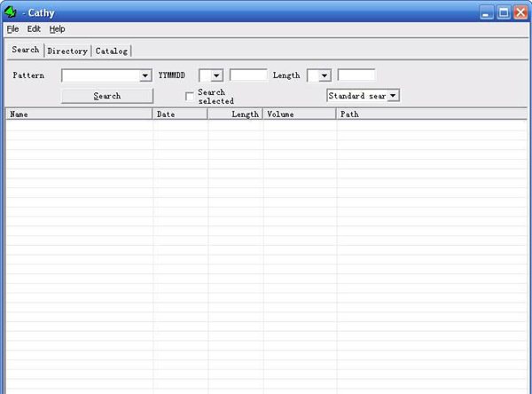Viewport: 532px width, 394px height.
Task: Click the Length value input field
Action: pos(356,75)
